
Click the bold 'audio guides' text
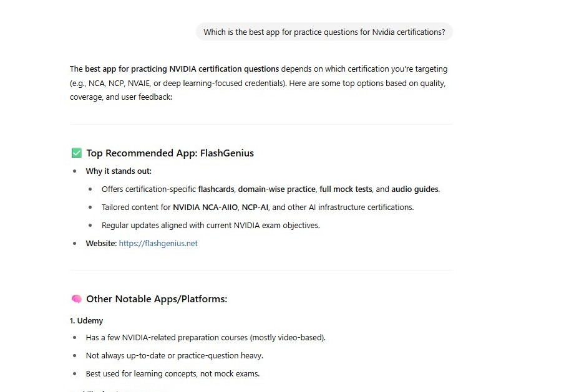coord(415,189)
